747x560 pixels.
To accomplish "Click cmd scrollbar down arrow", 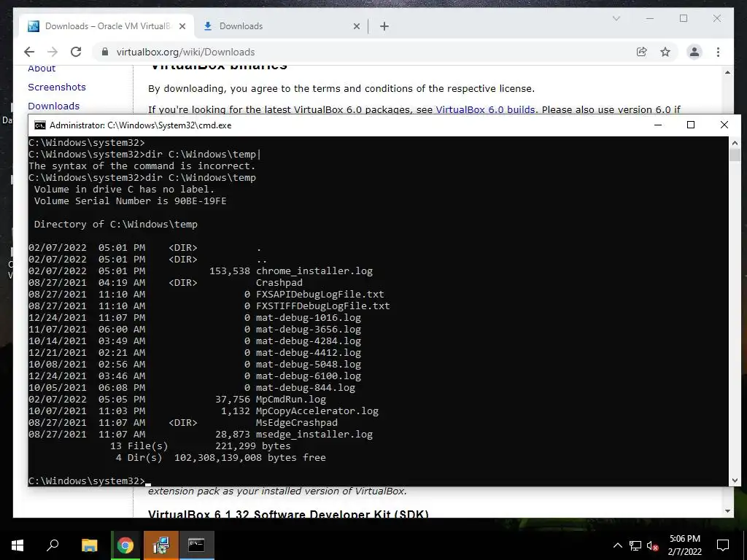I will coord(734,481).
